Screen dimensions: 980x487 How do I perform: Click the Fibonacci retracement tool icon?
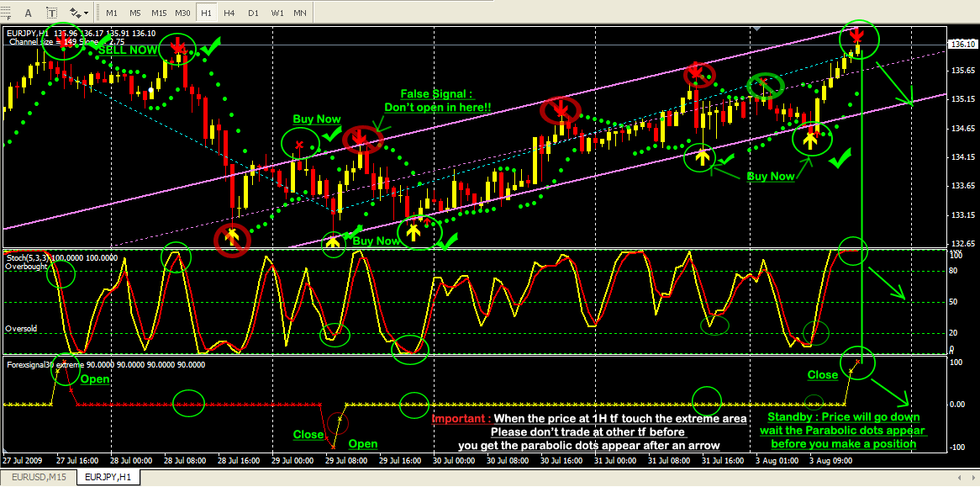point(8,13)
